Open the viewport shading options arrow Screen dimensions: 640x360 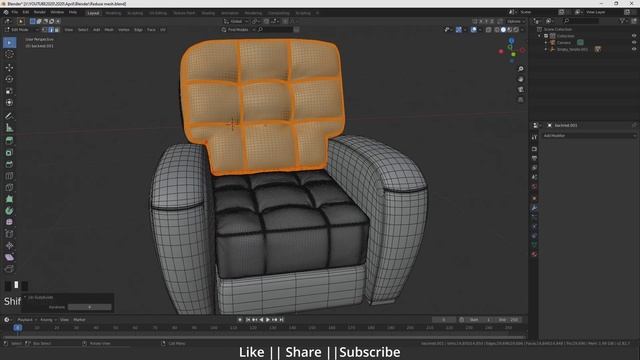522,30
